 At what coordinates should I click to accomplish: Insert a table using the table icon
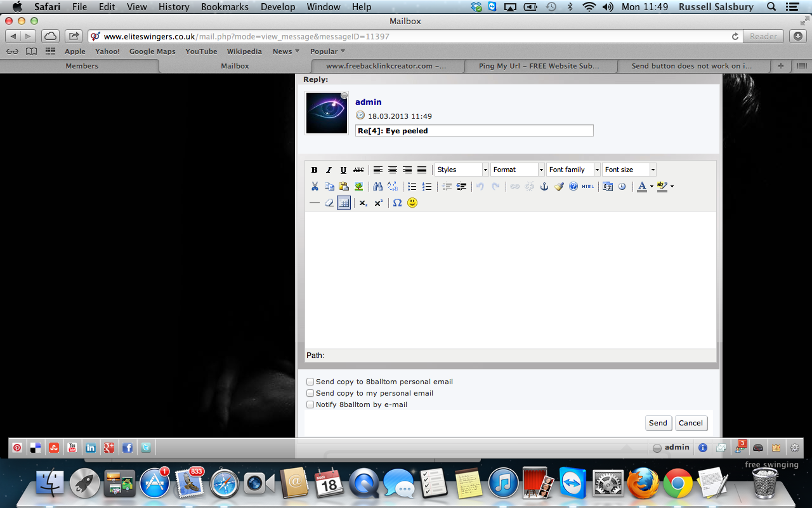pos(344,203)
